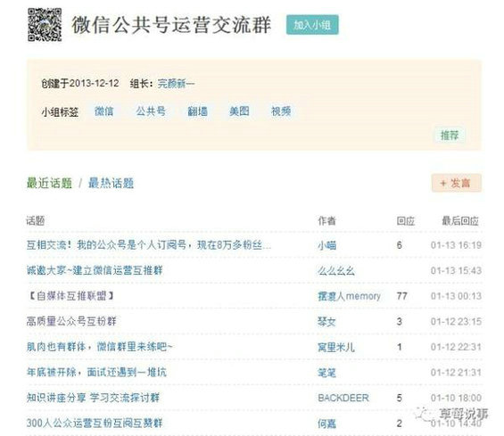Open author 么么么么 profile
504x436 pixels.
click(336, 270)
